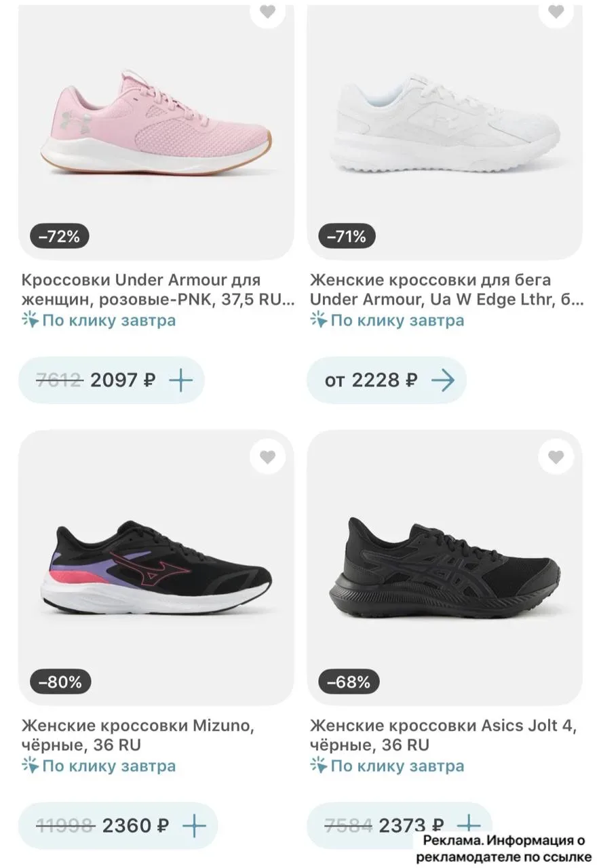Add Mizuno sneakers to favorites via heart

[x=268, y=458]
